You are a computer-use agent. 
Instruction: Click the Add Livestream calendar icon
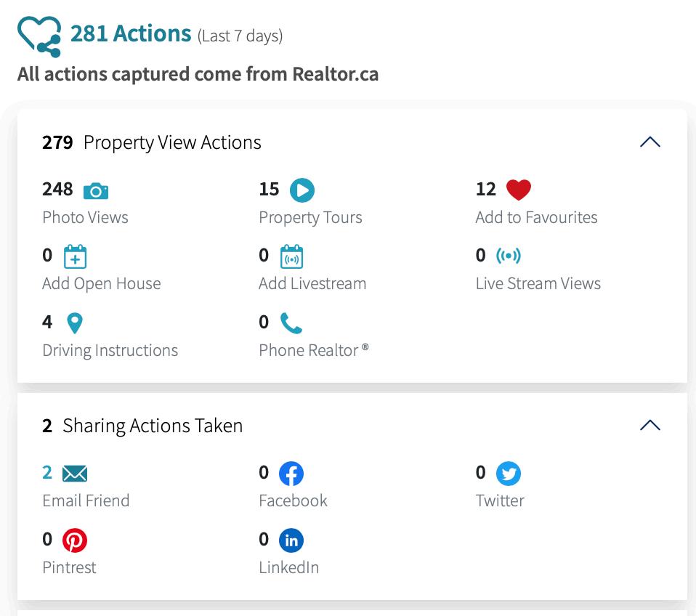click(291, 256)
